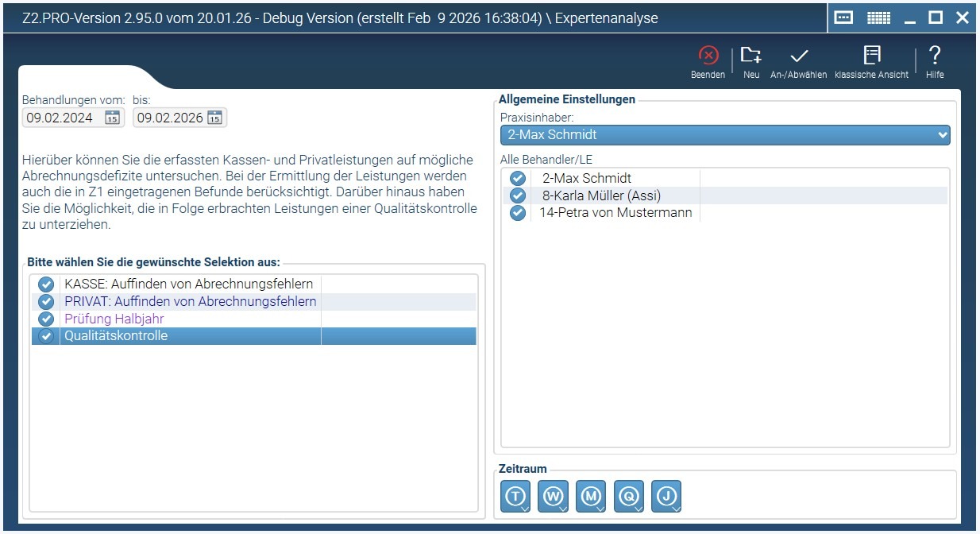Click the An-/Abwählen checkmark icon
980x534 pixels.
798,56
